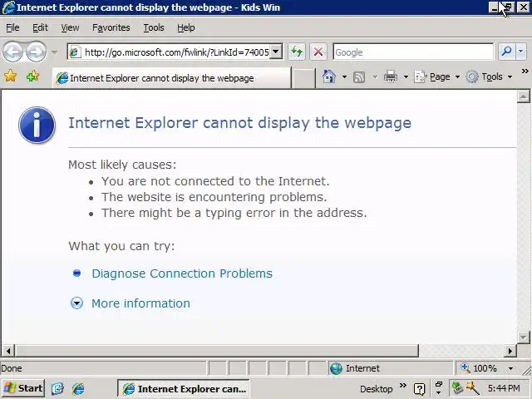Open the Windows Start menu
The width and height of the screenshot is (532, 399).
pyautogui.click(x=23, y=388)
